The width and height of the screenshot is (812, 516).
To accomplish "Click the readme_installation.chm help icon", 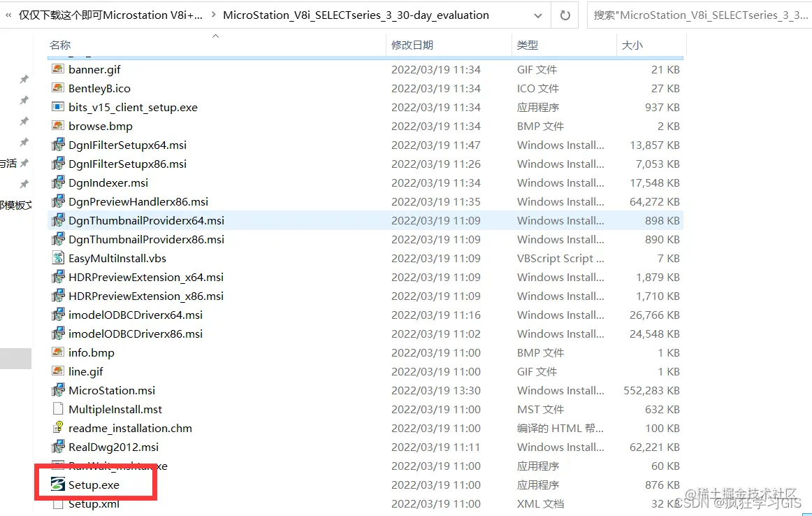I will click(x=58, y=428).
